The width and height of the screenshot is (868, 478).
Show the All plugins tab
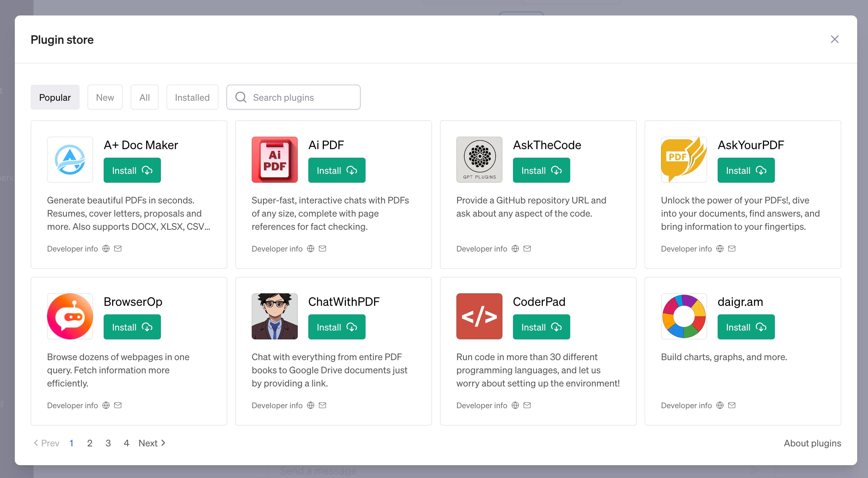point(144,97)
